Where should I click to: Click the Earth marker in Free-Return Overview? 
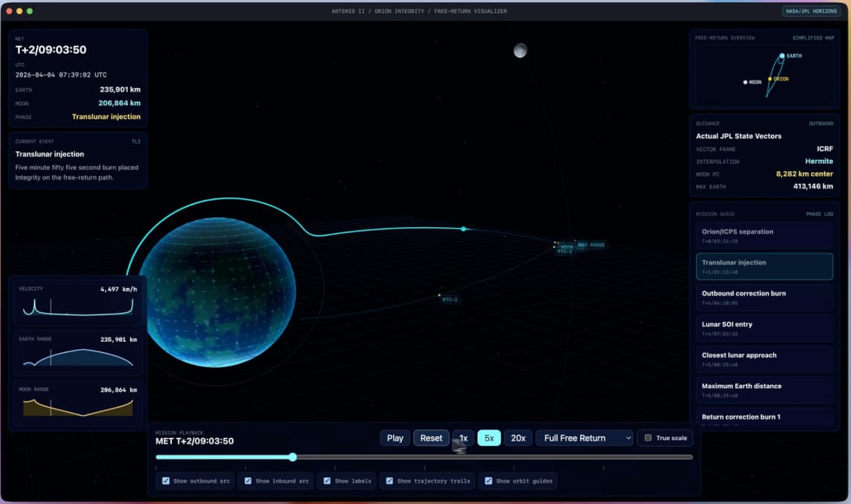[783, 55]
